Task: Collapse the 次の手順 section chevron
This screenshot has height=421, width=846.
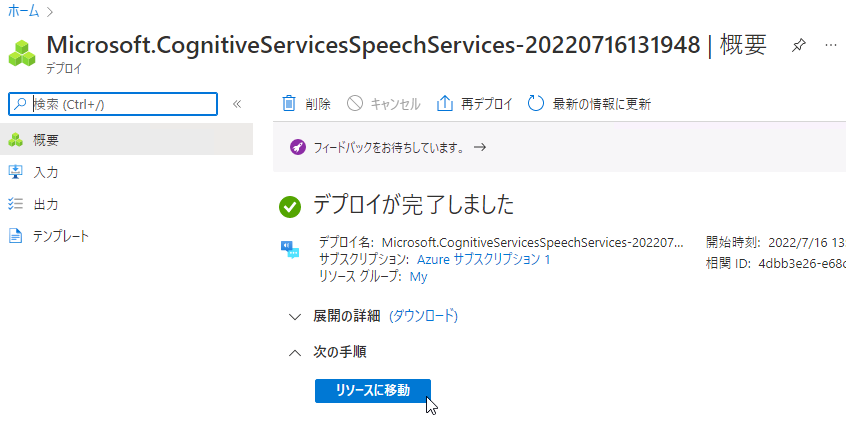Action: tap(295, 353)
